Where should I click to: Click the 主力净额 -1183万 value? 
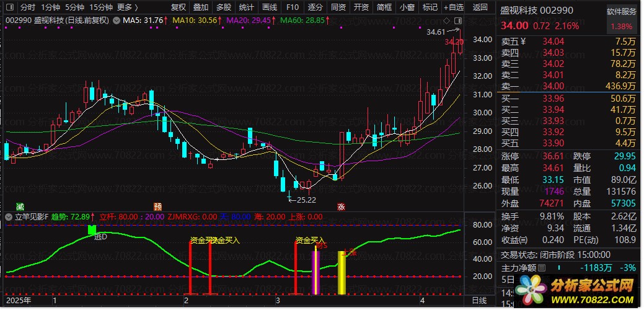coord(596,268)
